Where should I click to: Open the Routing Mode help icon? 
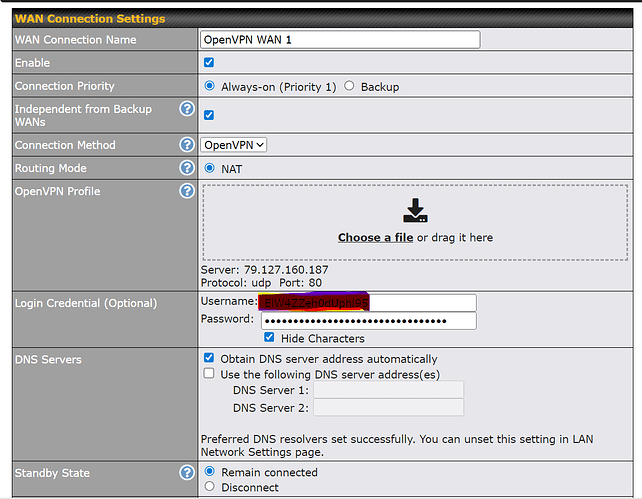point(186,168)
